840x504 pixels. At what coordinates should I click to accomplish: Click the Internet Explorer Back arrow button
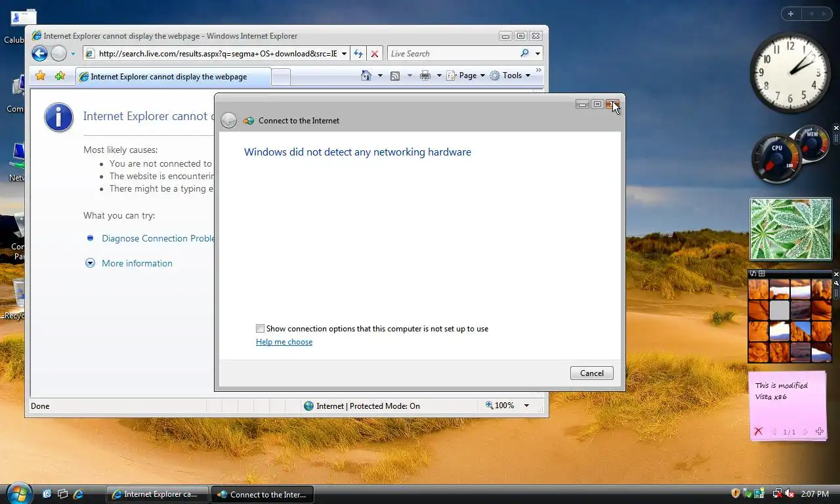click(x=39, y=54)
